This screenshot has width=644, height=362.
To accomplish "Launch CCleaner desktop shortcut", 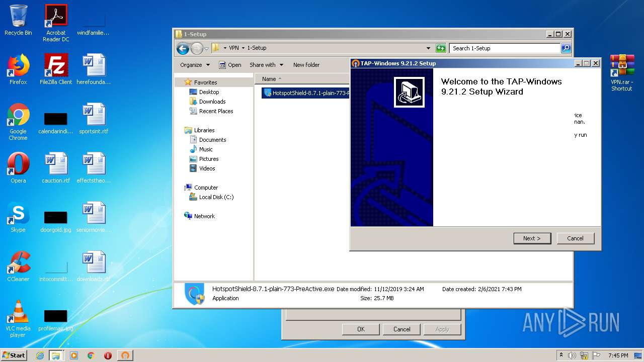I will point(18,266).
